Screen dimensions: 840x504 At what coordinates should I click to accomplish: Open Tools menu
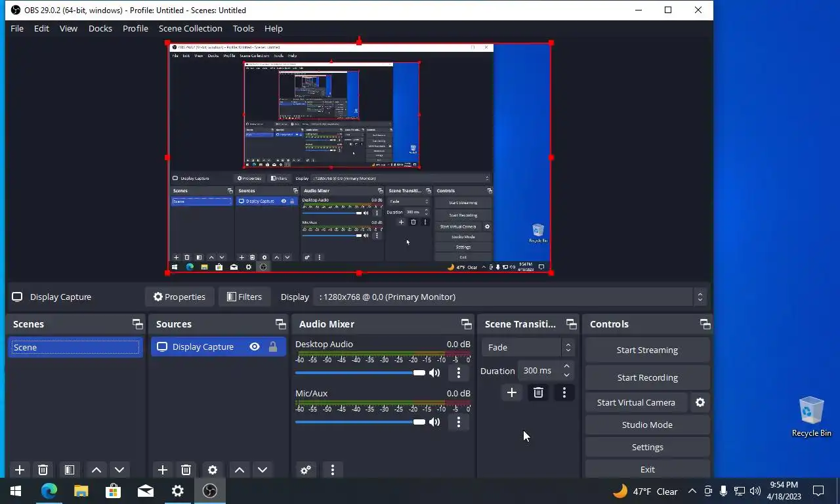pyautogui.click(x=243, y=28)
